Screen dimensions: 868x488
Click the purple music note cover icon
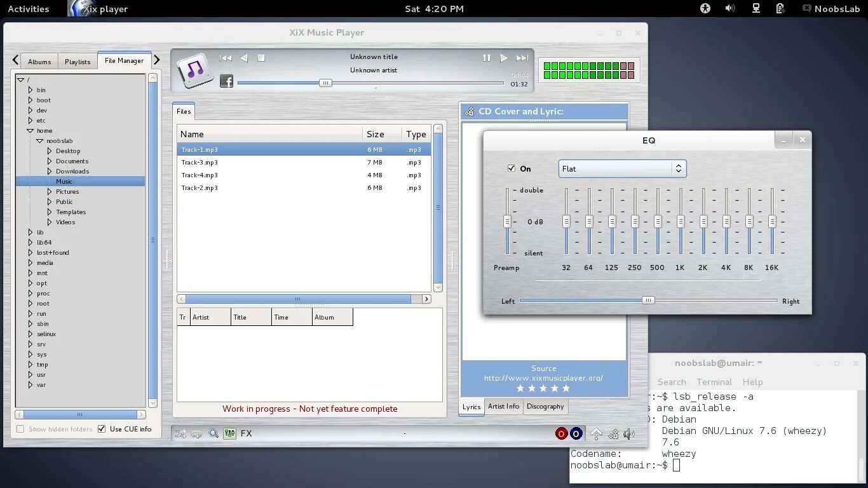[x=194, y=71]
